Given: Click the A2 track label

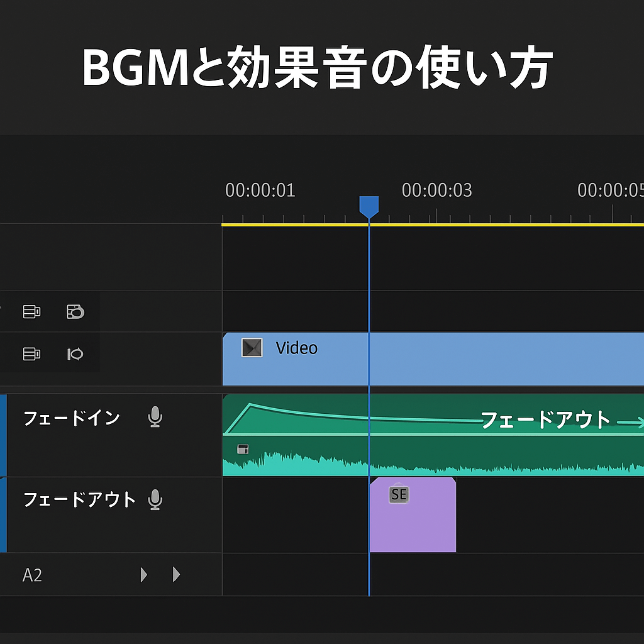Looking at the screenshot, I should tap(32, 575).
